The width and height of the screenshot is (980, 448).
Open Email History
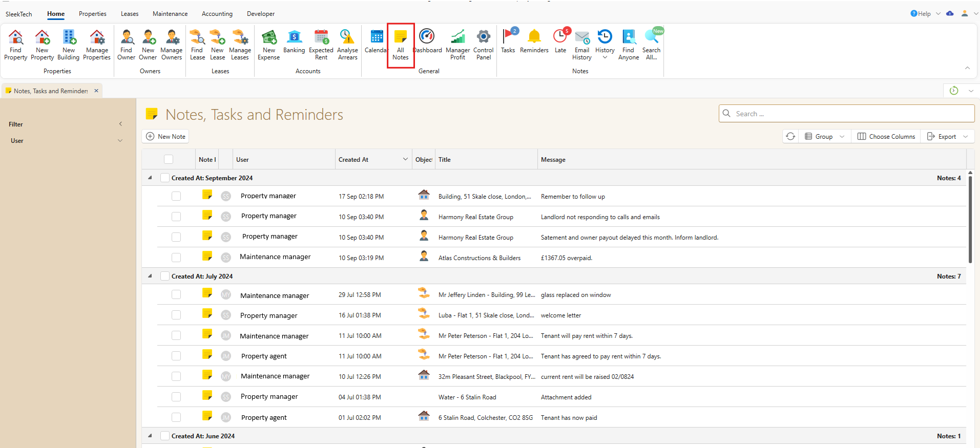[582, 45]
